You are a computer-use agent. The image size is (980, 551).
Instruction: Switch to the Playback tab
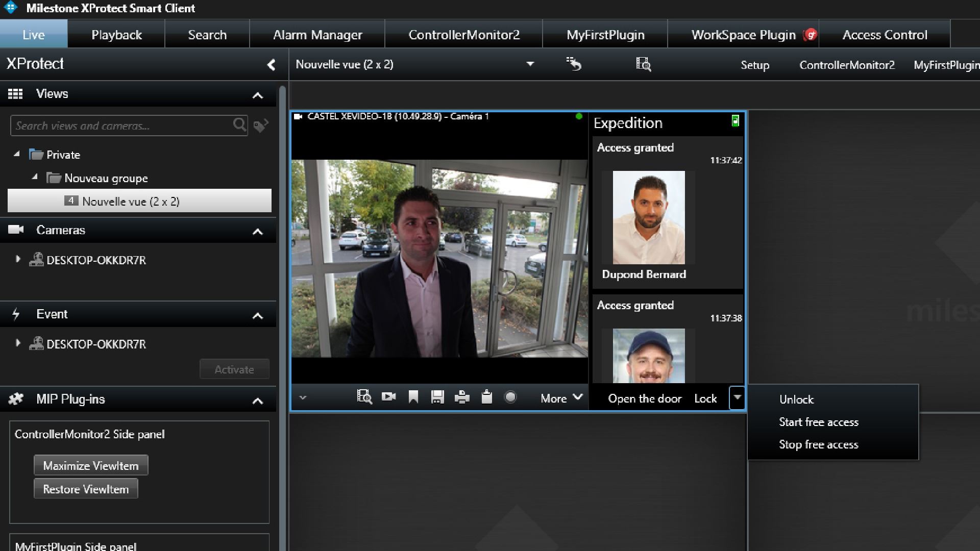(x=116, y=34)
